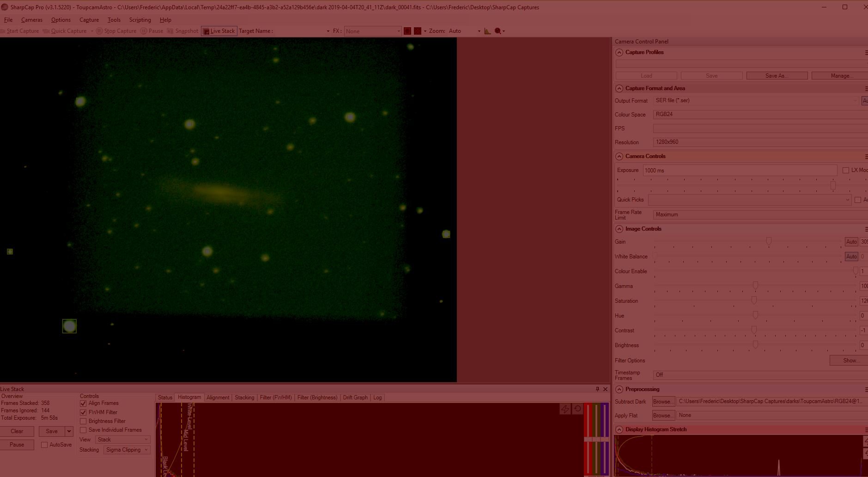Click the second red crosshair overlay icon
The height and width of the screenshot is (477, 868).
tap(418, 31)
